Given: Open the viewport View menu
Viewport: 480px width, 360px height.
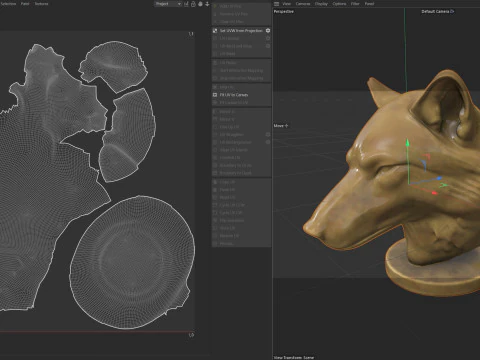Looking at the screenshot, I should [x=287, y=4].
